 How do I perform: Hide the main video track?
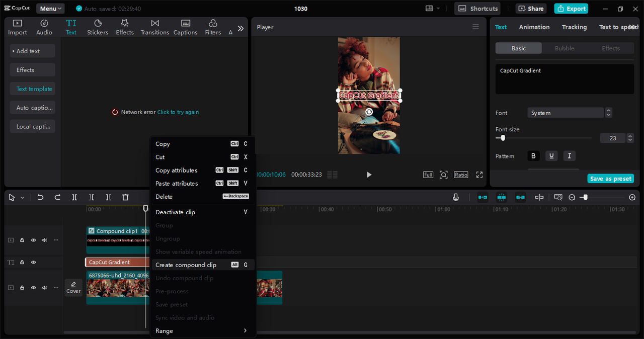click(x=33, y=288)
